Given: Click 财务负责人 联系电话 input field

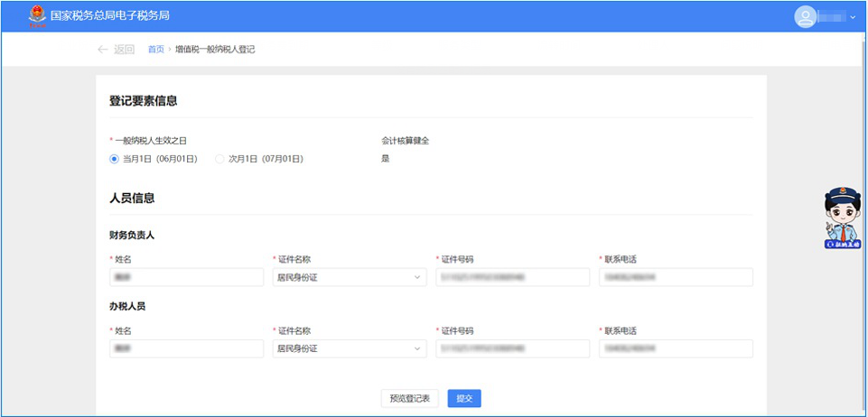Looking at the screenshot, I should click(676, 277).
